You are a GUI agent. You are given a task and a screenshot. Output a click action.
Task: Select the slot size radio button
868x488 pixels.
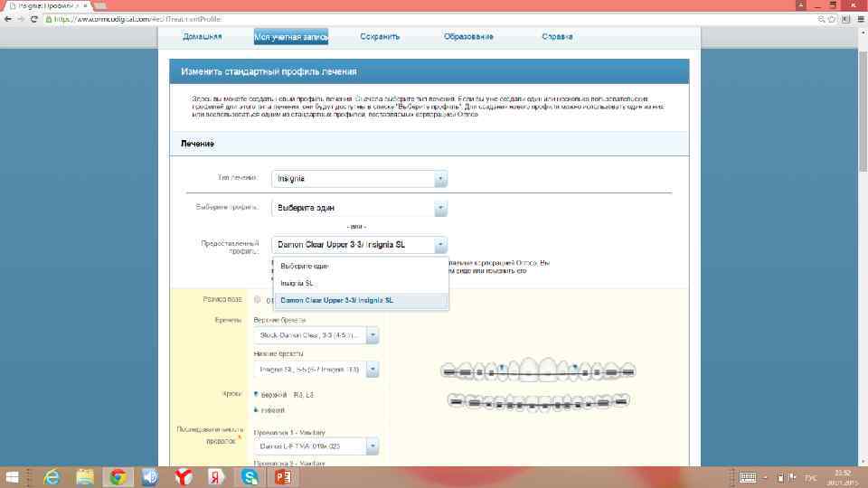click(258, 300)
